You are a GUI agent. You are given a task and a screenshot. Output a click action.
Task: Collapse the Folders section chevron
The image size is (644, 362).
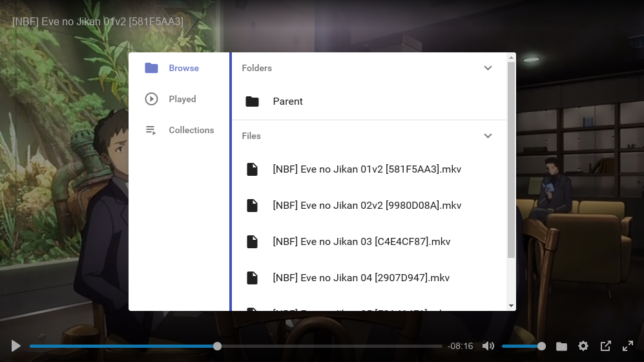488,69
